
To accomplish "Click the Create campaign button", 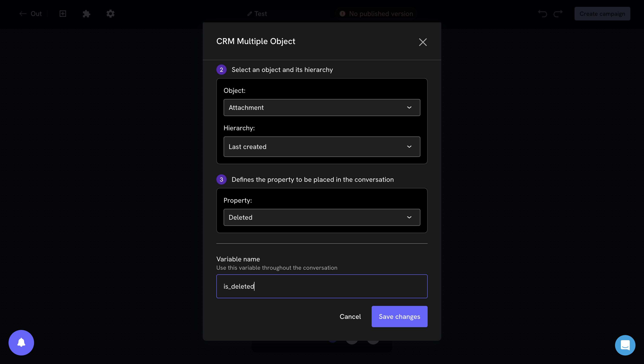I will [602, 14].
